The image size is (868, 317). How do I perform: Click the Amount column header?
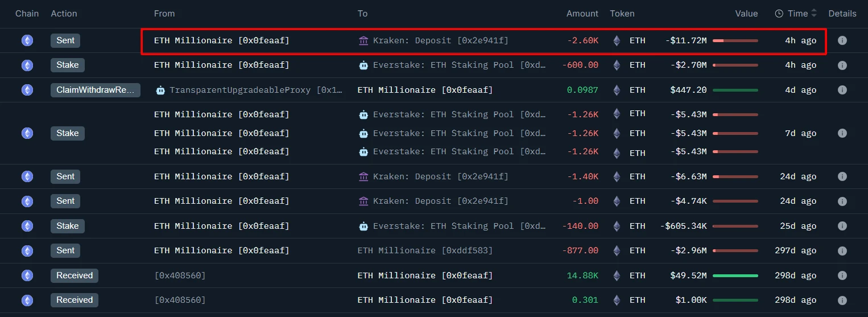tap(582, 13)
